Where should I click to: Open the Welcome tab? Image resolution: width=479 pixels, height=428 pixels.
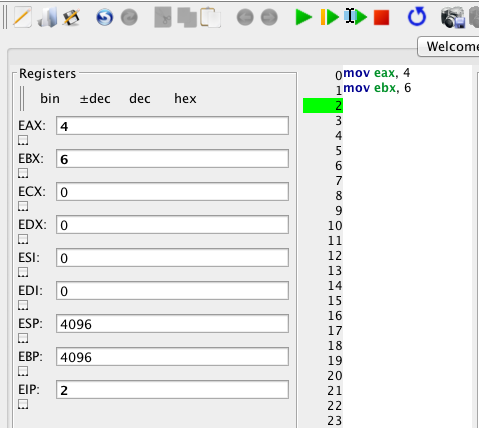click(x=449, y=47)
